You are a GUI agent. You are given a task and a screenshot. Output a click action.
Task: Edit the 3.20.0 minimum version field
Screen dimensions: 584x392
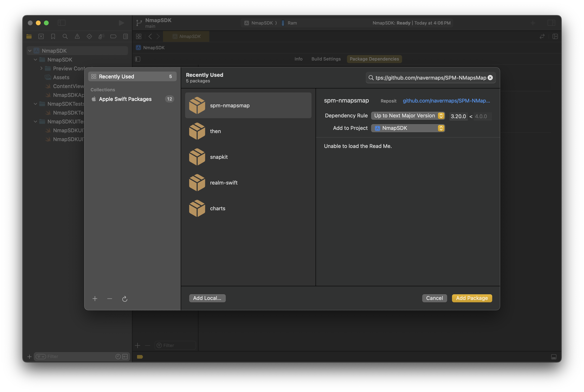coord(458,116)
